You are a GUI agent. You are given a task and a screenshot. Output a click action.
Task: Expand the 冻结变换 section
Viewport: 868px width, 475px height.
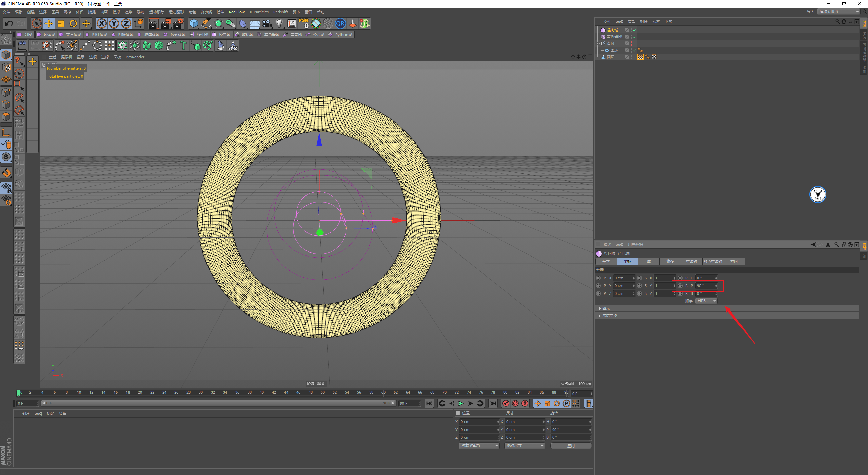[609, 316]
